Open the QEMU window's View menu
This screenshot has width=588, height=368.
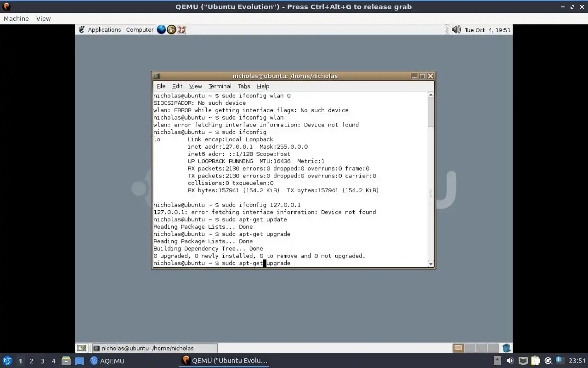coord(44,18)
